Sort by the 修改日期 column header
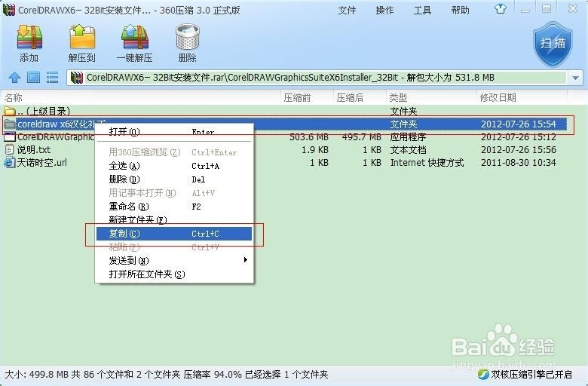Screen dimensions: 588x386 (x=522, y=98)
